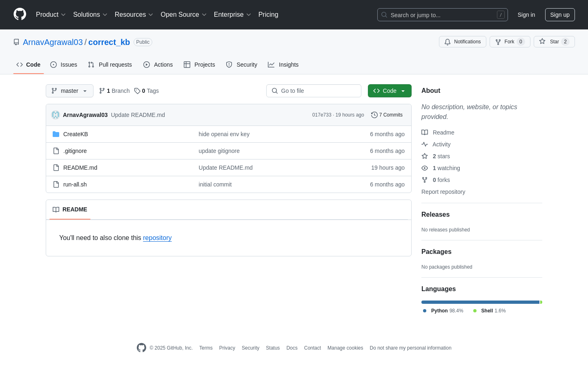Expand the Enterprise menu
The height and width of the screenshot is (368, 588).
pos(232,15)
